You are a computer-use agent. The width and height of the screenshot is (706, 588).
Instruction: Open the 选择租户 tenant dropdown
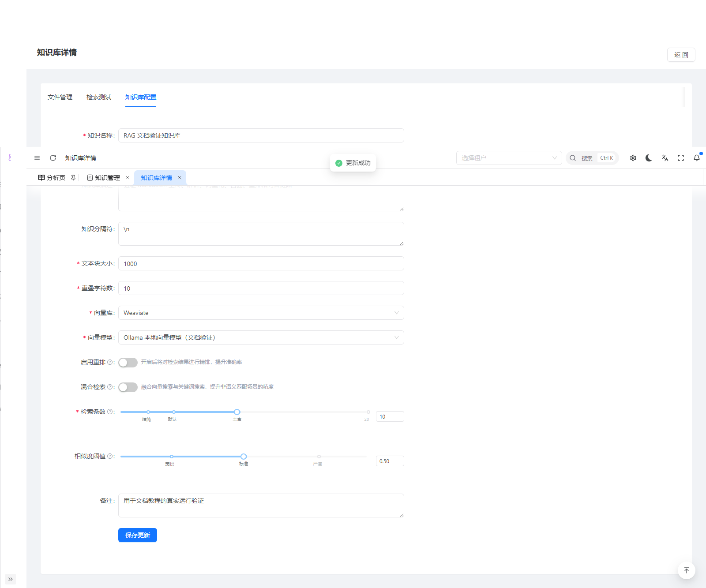coord(509,158)
